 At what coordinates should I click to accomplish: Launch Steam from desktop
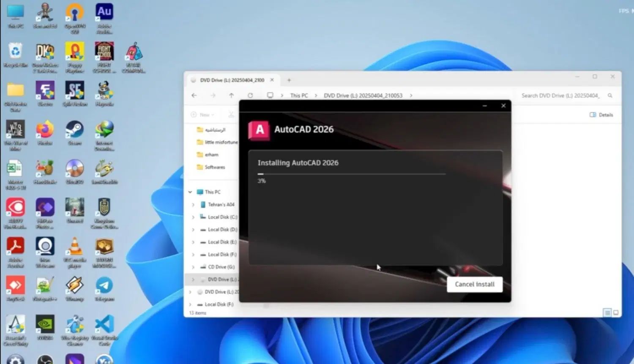tap(75, 133)
